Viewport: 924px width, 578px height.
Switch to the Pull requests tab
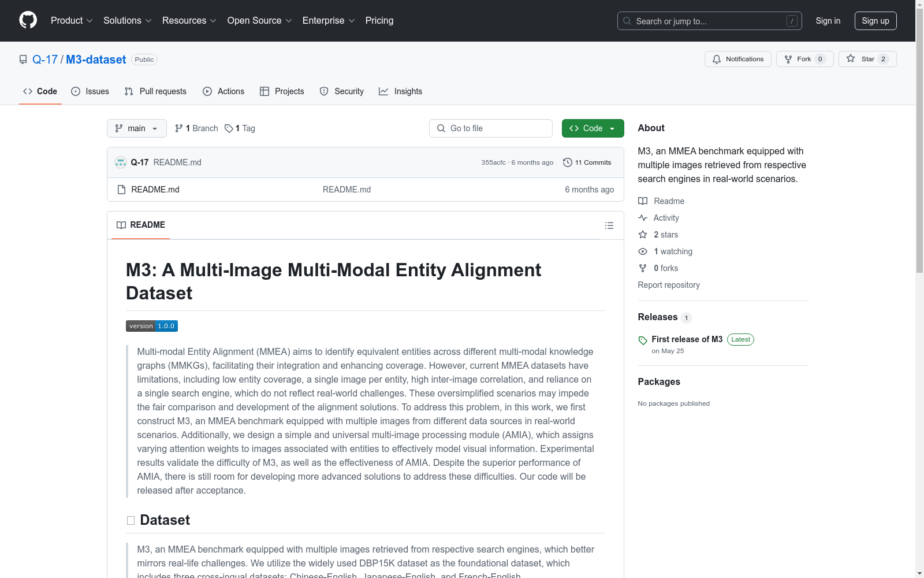tap(155, 91)
